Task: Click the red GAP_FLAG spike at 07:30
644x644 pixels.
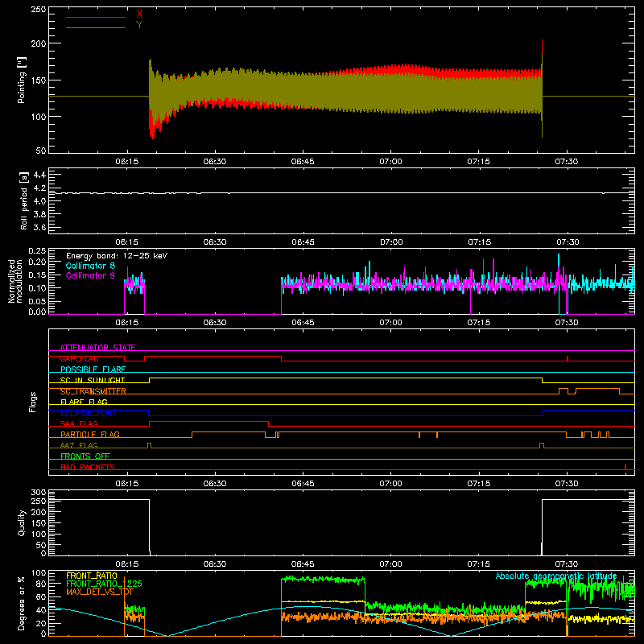Action: pyautogui.click(x=568, y=358)
